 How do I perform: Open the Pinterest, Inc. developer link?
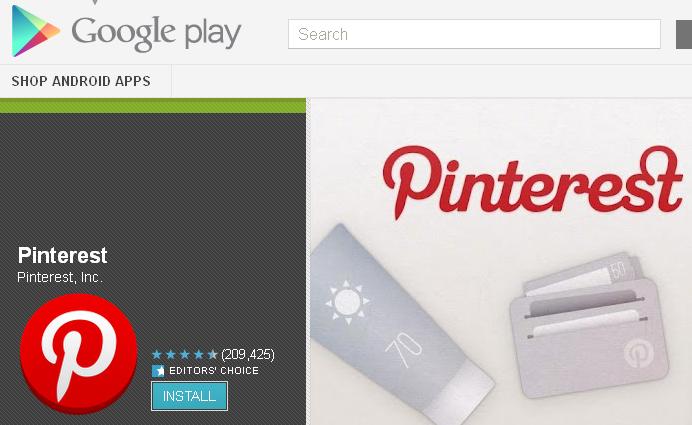pos(60,277)
